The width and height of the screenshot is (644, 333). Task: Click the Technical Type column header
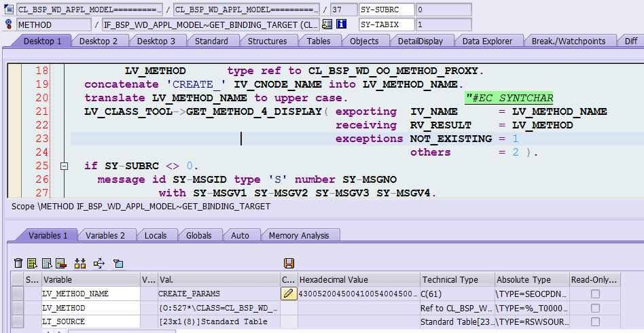pos(458,280)
